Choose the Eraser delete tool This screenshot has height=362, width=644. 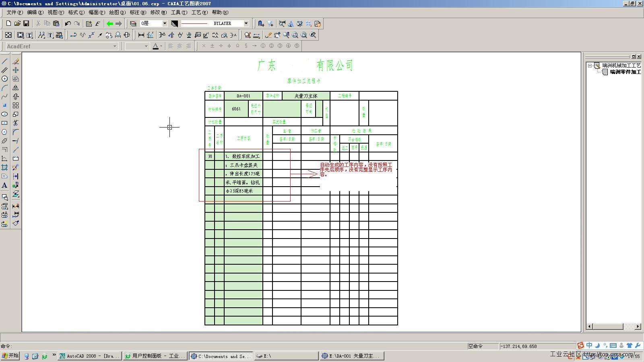pos(16,62)
